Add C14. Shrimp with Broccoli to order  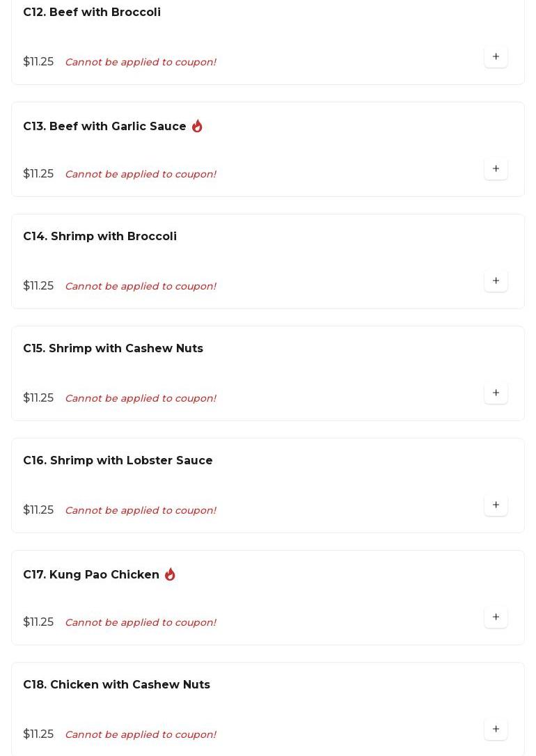point(496,281)
